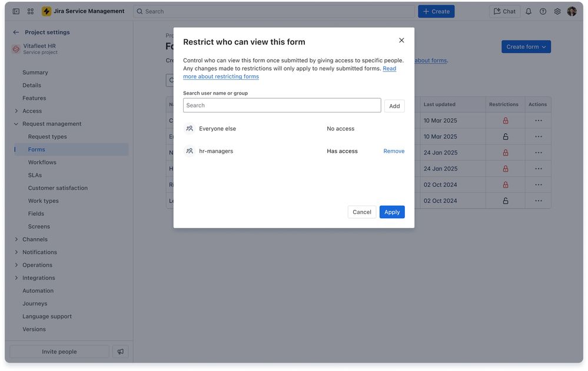588x371 pixels.
Task: Open the user profile avatar
Action: pos(572,11)
